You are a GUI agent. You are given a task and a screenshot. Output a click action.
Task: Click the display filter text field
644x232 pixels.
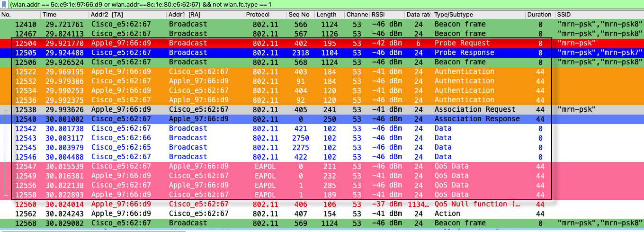click(322, 4)
